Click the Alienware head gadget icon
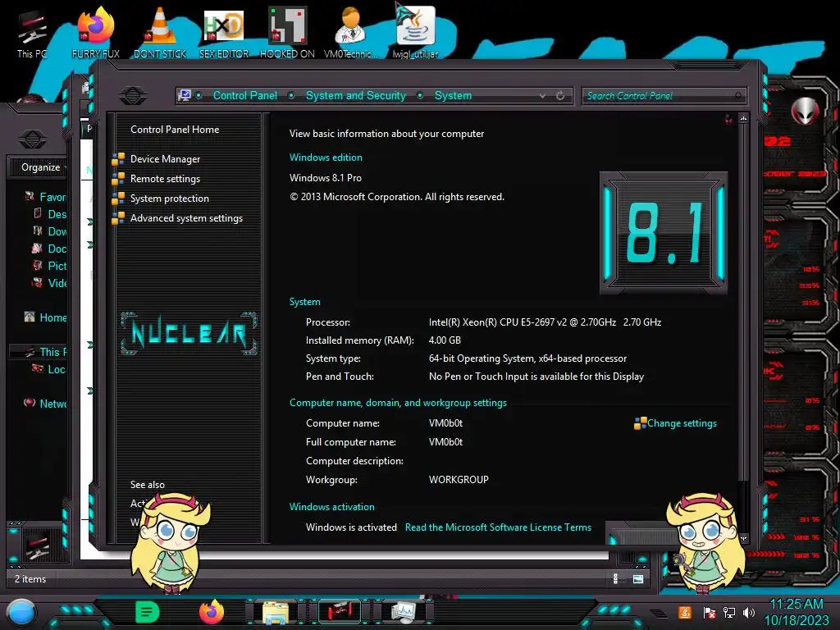 (806, 112)
